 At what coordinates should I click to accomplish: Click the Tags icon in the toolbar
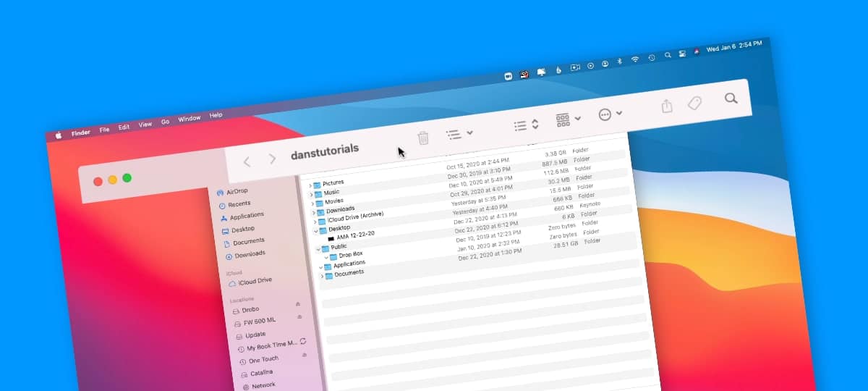point(694,103)
